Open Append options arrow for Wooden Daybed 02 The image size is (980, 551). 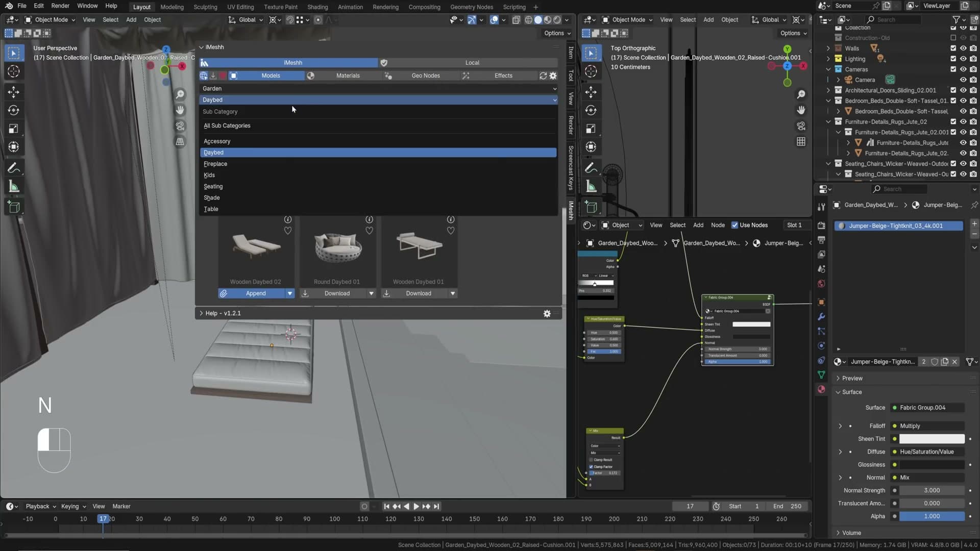(289, 293)
